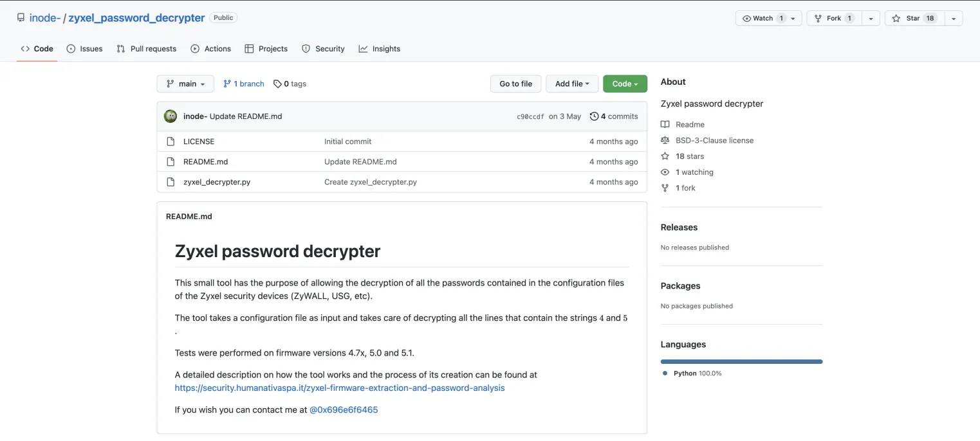Open the Update README.md commit in the README.md row

[360, 161]
